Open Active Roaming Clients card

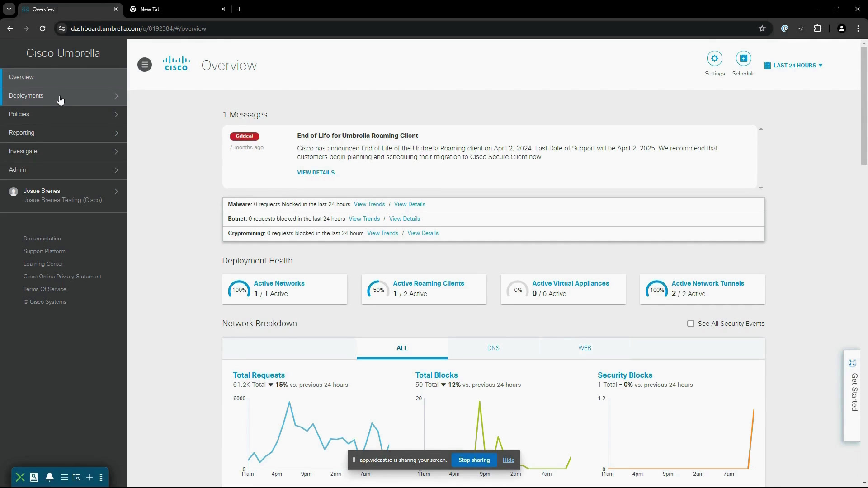(424, 289)
